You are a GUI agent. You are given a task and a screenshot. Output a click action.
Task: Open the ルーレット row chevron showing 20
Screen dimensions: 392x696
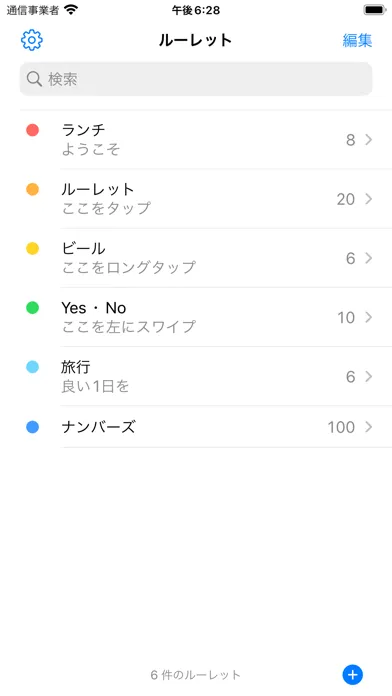[x=368, y=199]
